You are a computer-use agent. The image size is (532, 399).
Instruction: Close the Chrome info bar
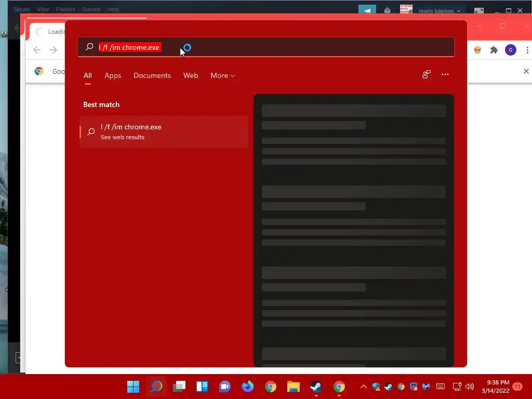tap(526, 71)
